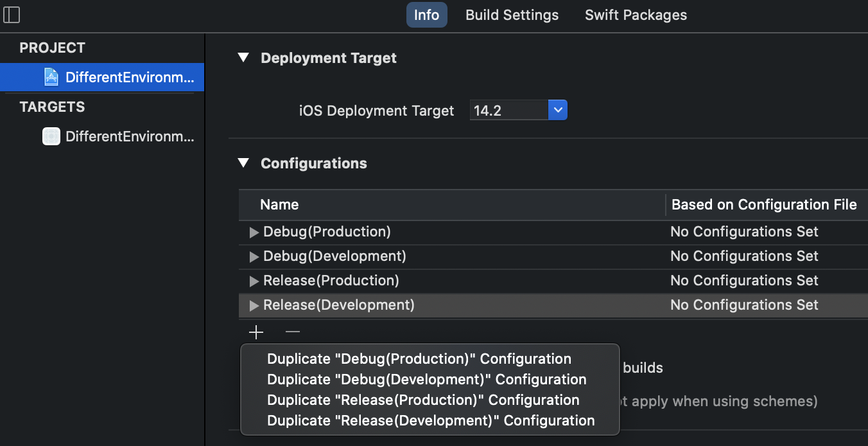
Task: Choose Duplicate "Debug(Production)" Configuration
Action: (x=419, y=359)
